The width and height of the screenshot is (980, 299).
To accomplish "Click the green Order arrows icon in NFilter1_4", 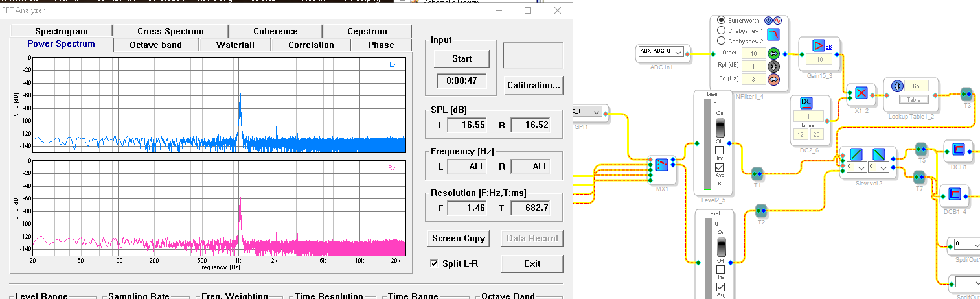I will pos(773,53).
